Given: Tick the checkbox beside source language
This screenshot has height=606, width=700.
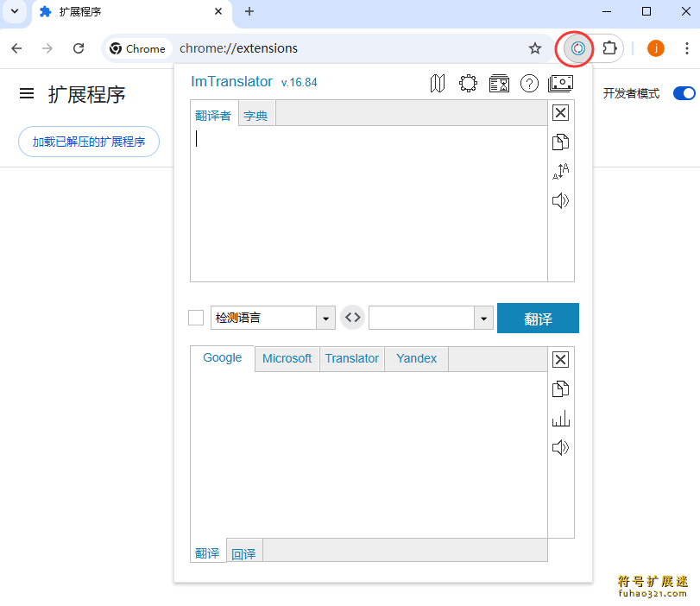Looking at the screenshot, I should [x=196, y=318].
